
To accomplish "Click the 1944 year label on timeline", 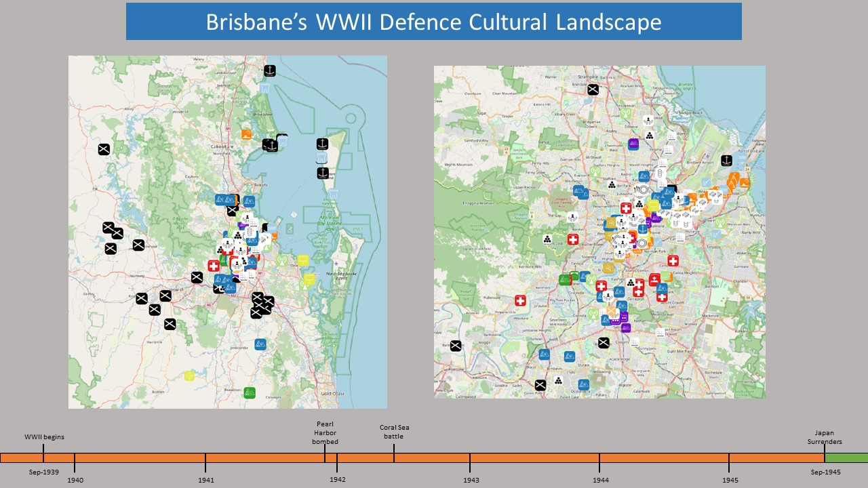I will [600, 480].
